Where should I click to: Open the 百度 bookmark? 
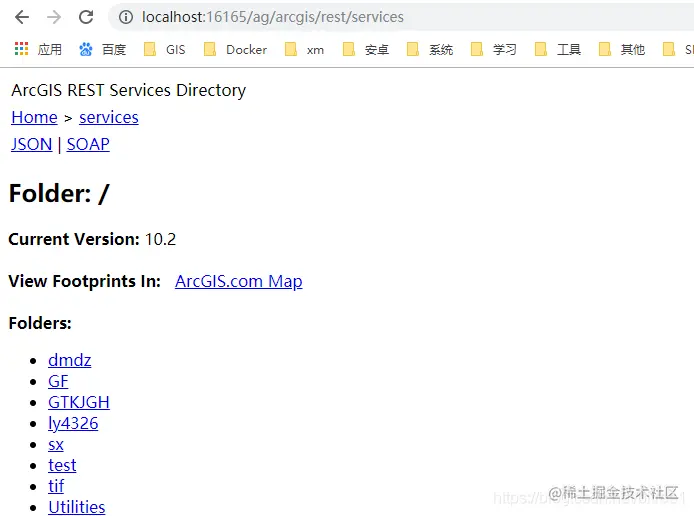103,49
